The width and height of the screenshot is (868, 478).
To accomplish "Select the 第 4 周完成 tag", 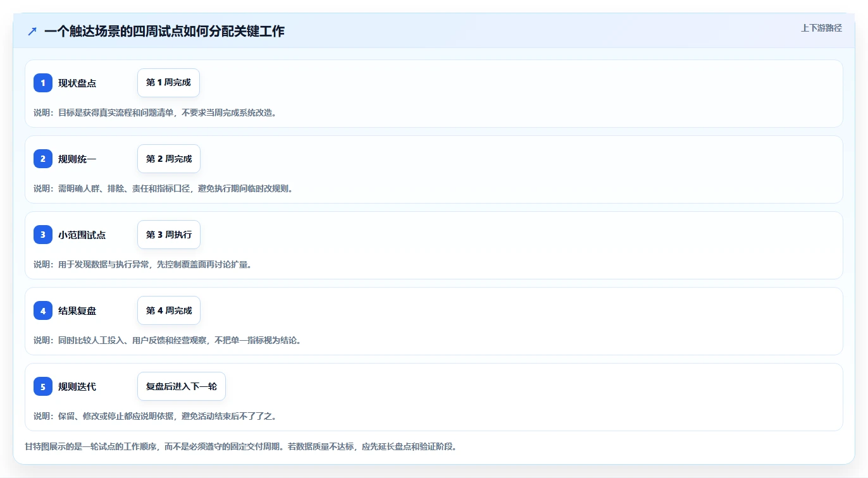I will pyautogui.click(x=169, y=310).
